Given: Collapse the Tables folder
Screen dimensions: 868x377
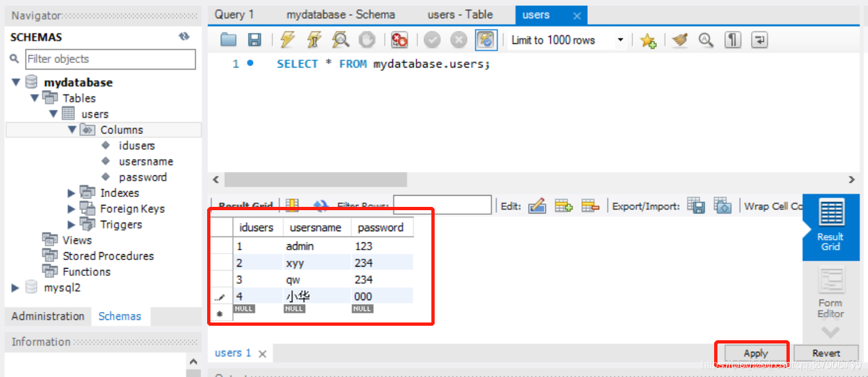Looking at the screenshot, I should click(x=34, y=98).
